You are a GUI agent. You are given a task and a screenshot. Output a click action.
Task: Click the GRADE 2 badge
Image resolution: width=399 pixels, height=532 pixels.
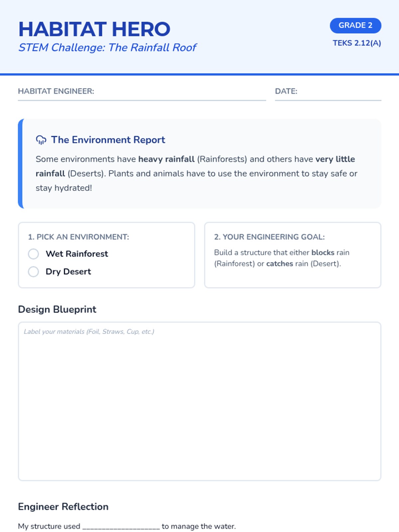click(355, 26)
